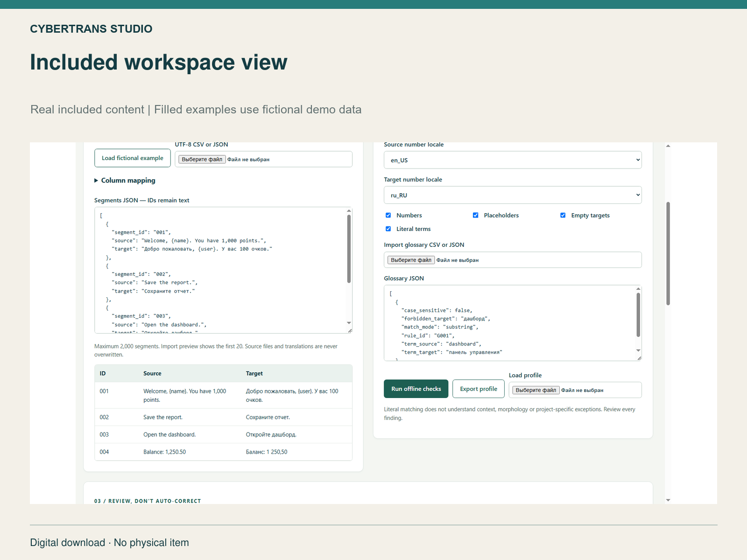Open the Target number locale dropdown

tap(513, 195)
